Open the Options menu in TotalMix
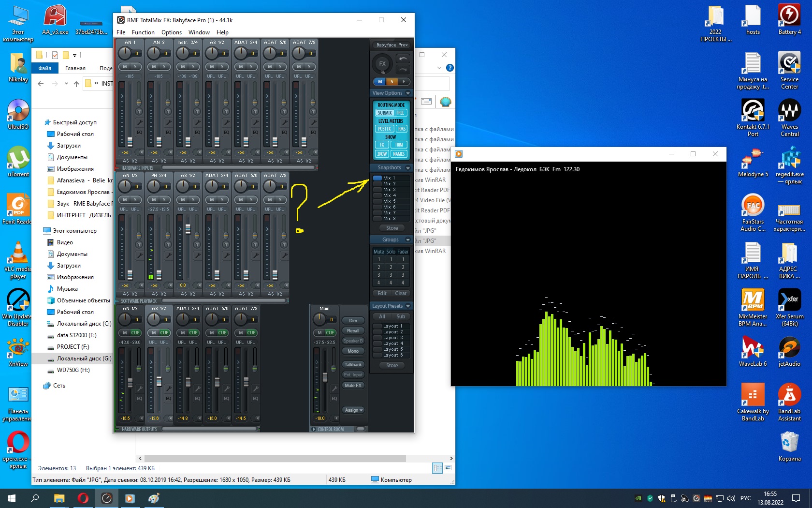Viewport: 812px width, 508px height. click(x=171, y=32)
